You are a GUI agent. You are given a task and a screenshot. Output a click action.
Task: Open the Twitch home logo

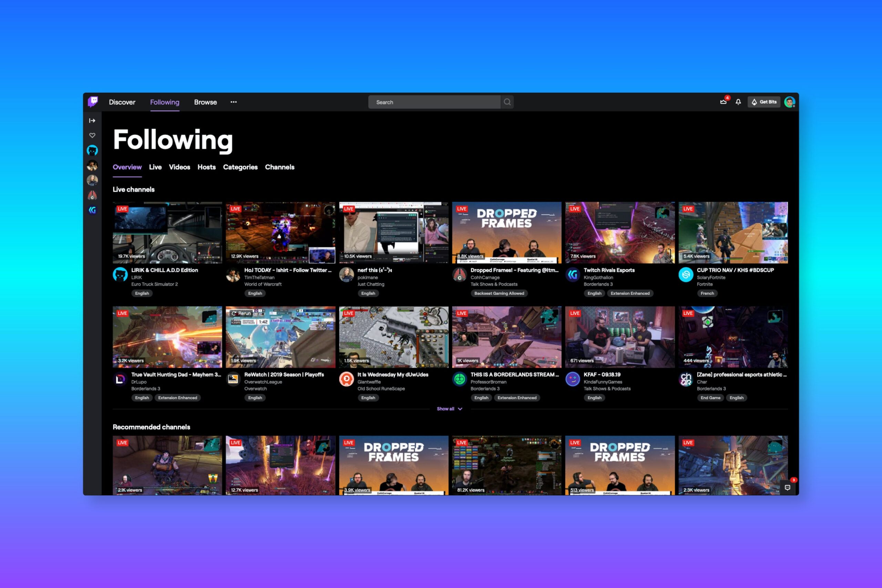[x=93, y=102]
